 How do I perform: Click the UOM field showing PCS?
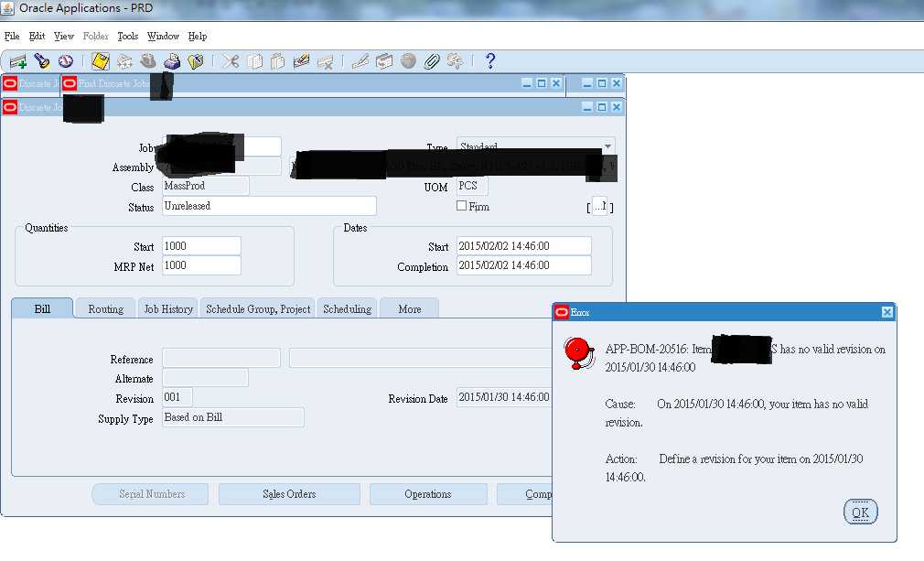[x=472, y=186]
